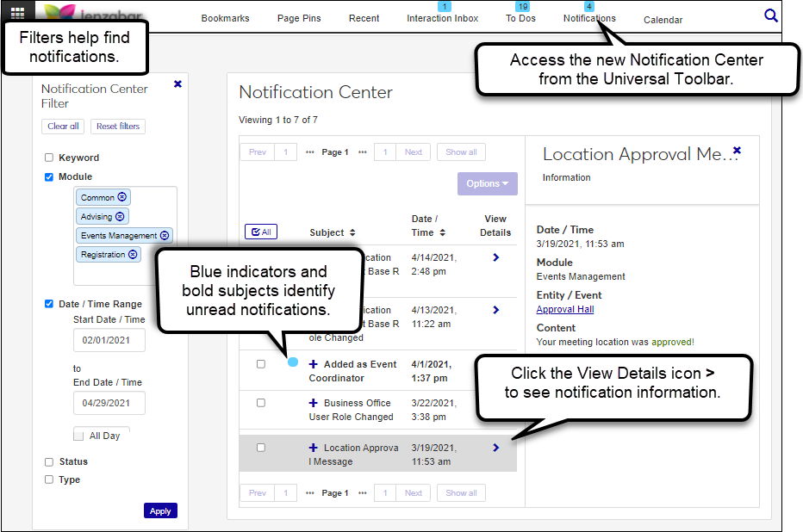Remove the Events Management filter chip
This screenshot has height=532, width=803.
(163, 235)
